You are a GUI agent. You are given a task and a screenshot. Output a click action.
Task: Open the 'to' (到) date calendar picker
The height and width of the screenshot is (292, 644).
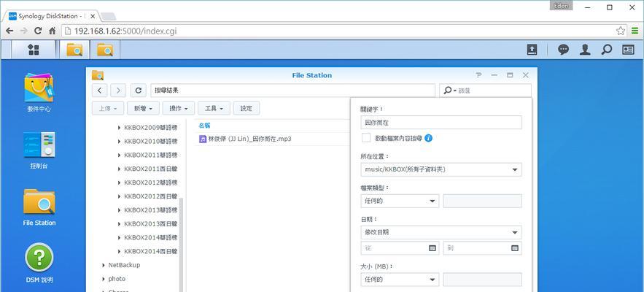click(x=515, y=248)
